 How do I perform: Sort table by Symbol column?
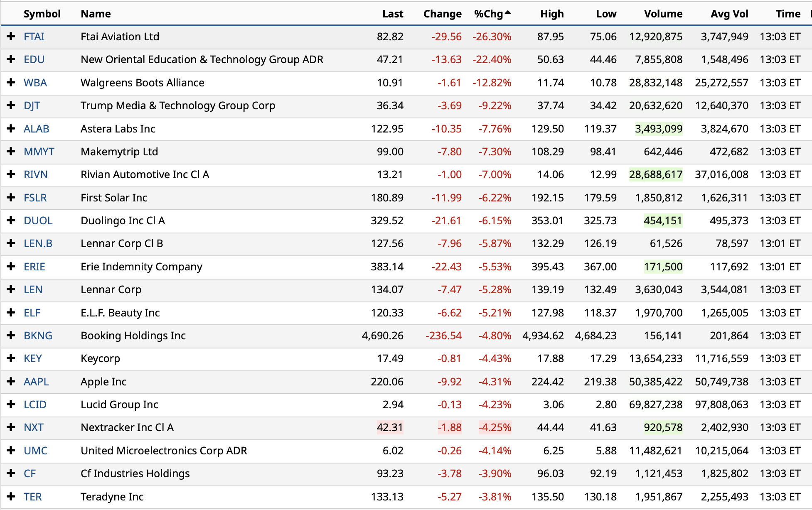[x=42, y=14]
